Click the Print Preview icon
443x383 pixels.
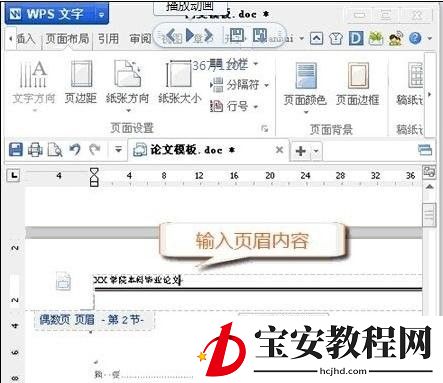(55, 150)
